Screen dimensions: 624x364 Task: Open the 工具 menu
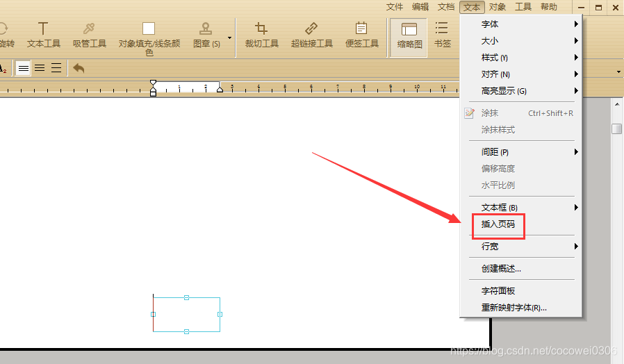(x=523, y=7)
